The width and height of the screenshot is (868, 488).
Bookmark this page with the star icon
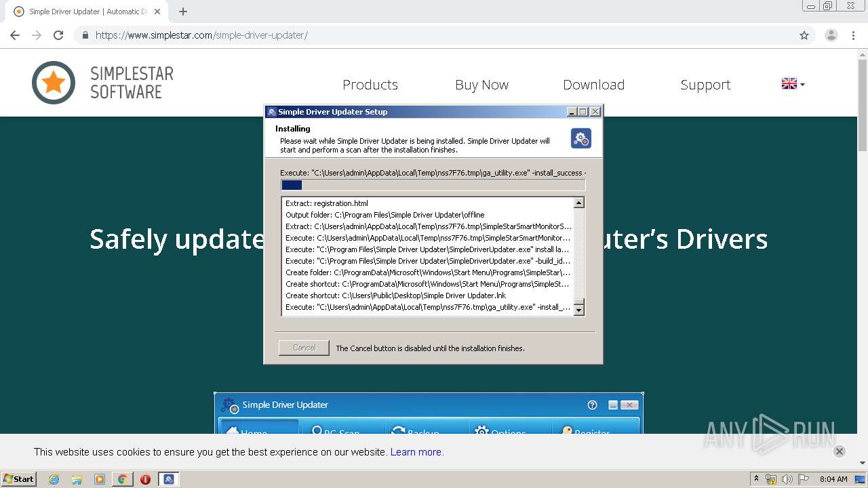click(804, 35)
